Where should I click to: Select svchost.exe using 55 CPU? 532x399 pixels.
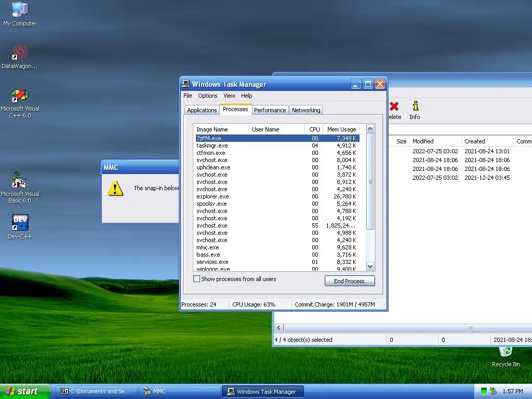pos(277,225)
